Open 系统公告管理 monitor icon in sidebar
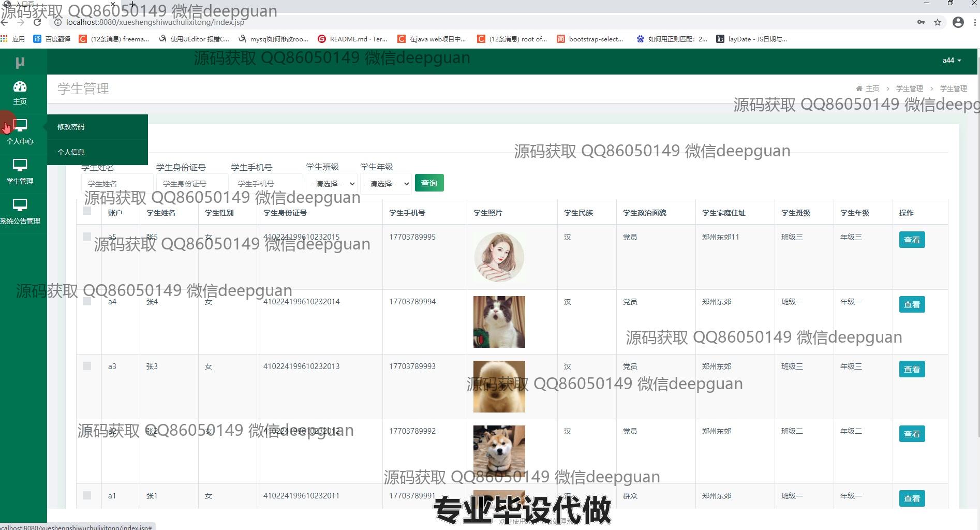 point(20,205)
